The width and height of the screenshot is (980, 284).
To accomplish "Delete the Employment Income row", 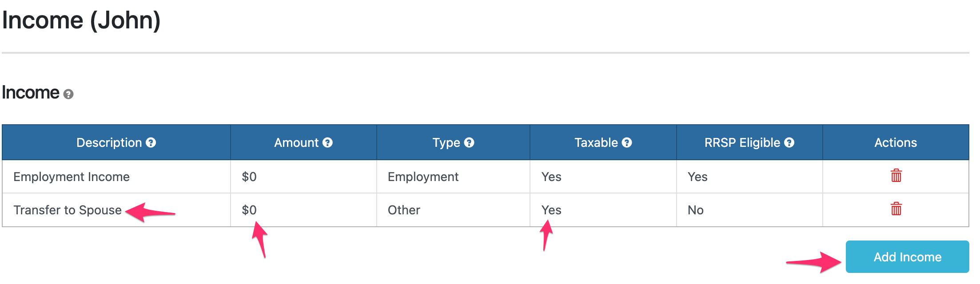I will pos(896,176).
